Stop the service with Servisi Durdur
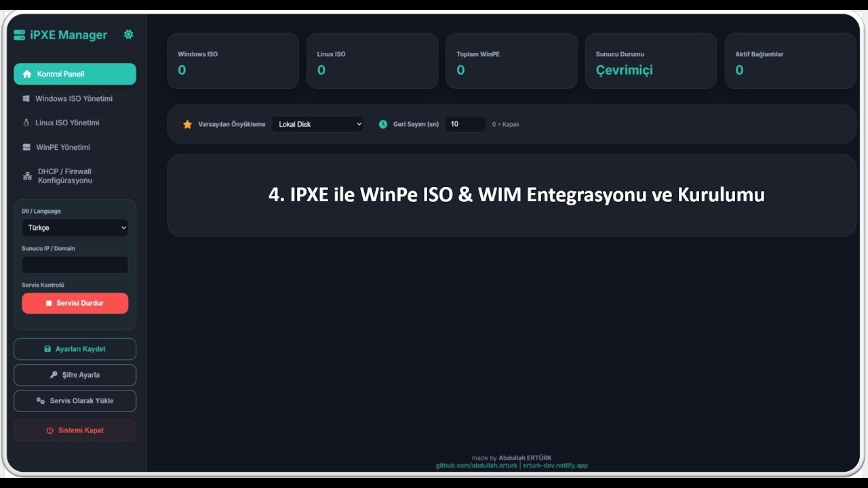The height and width of the screenshot is (488, 868). (x=75, y=303)
